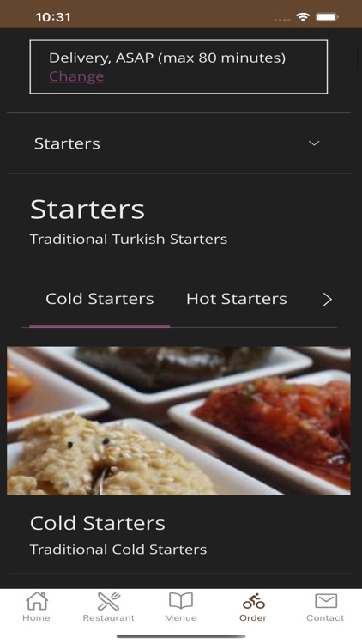
Task: Click the Change delivery link
Action: click(76, 76)
